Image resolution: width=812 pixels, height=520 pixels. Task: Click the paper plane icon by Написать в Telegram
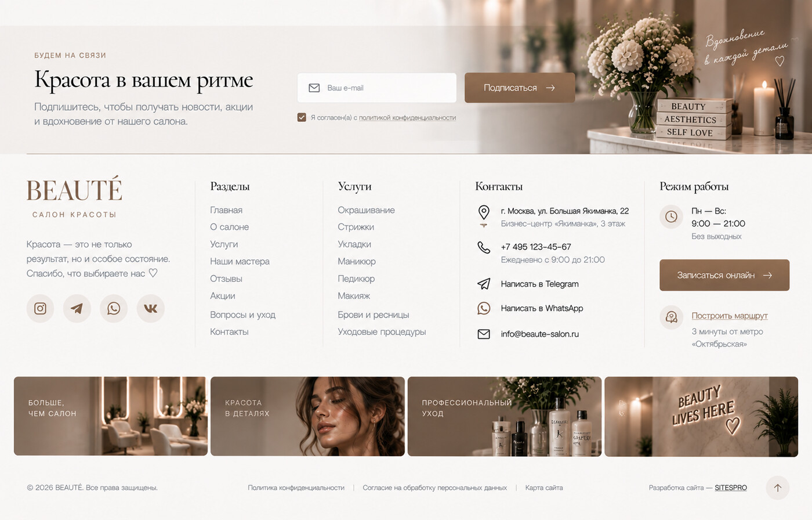pyautogui.click(x=484, y=284)
